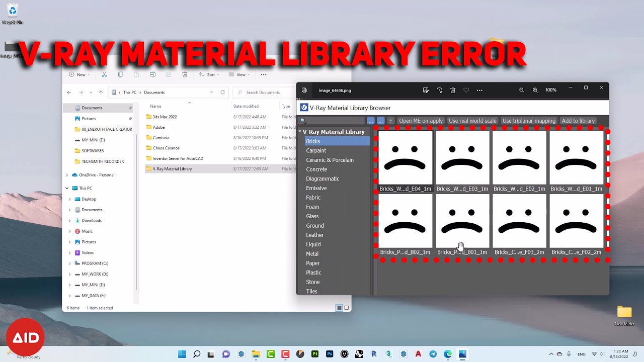The height and width of the screenshot is (362, 644).
Task: Delete the image using Photos trash icon
Action: tap(453, 90)
